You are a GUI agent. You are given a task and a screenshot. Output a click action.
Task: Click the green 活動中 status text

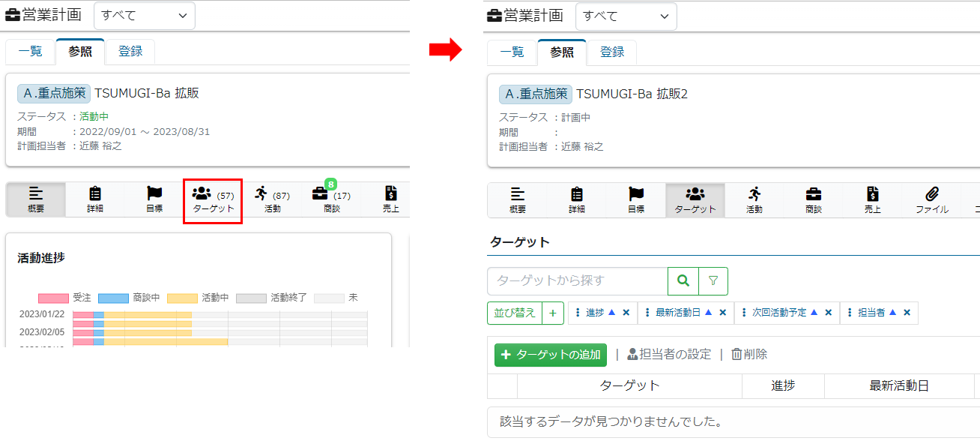94,117
